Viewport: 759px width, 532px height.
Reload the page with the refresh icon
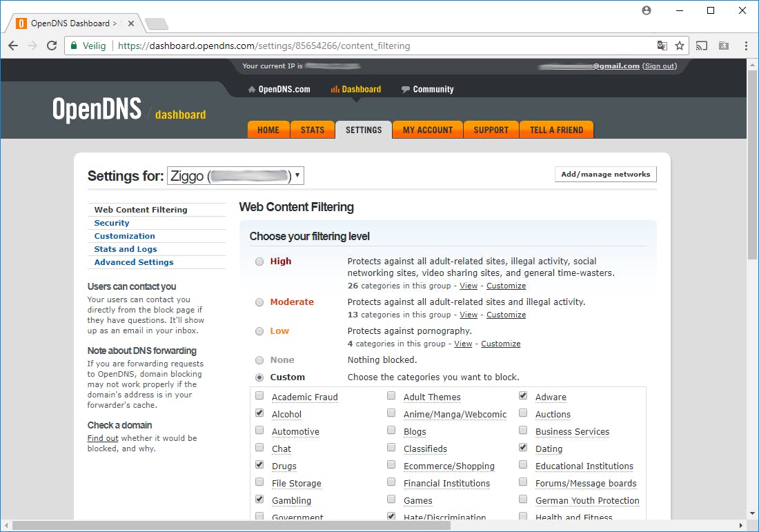point(52,46)
